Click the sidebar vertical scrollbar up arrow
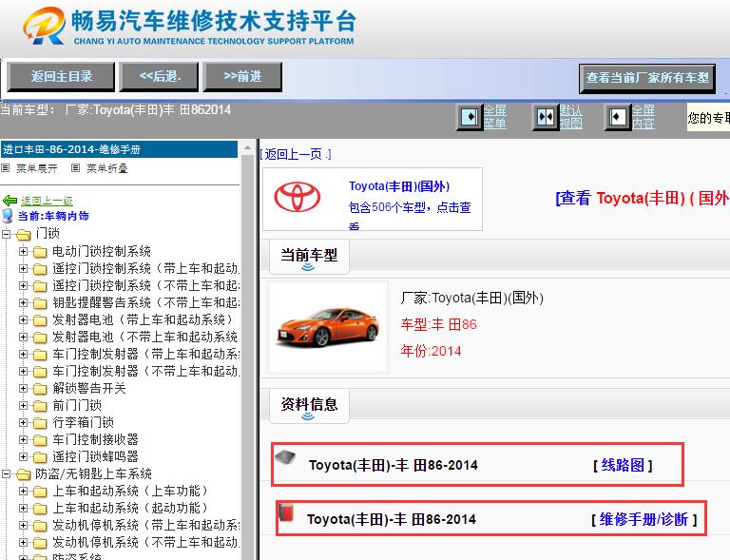 [247, 148]
